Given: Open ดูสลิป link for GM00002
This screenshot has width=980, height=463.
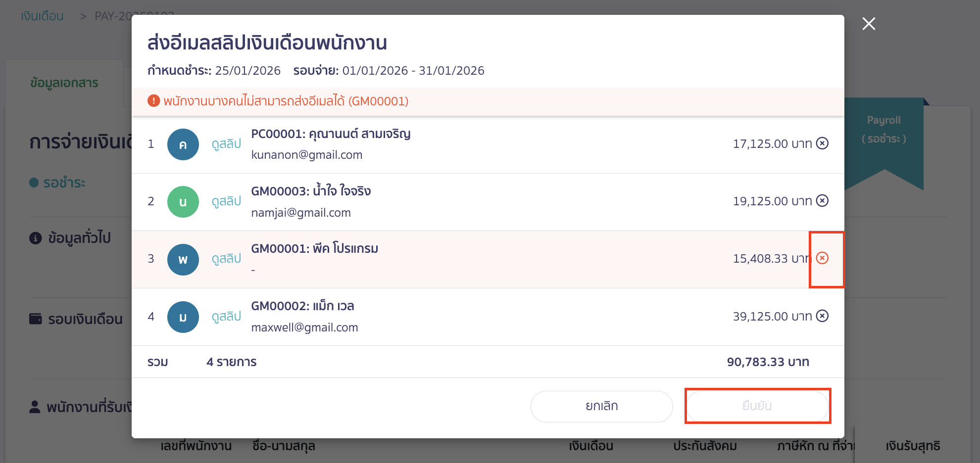Looking at the screenshot, I should 226,317.
